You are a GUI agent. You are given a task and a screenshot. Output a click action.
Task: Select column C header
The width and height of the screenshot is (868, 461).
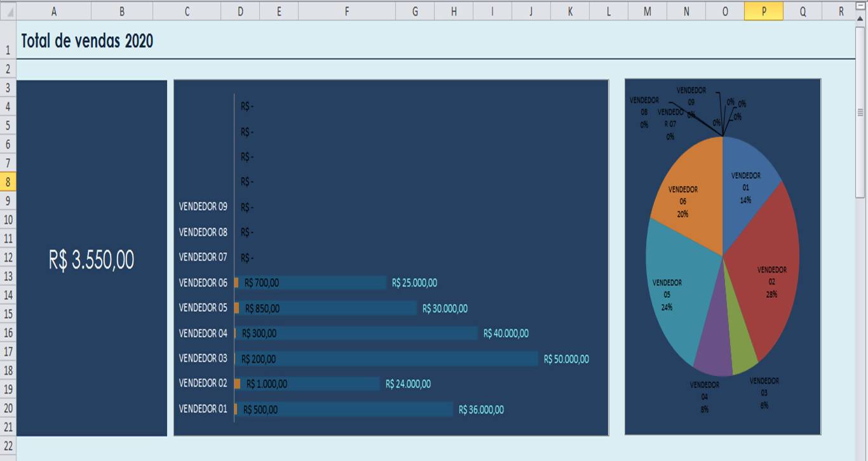tap(187, 11)
